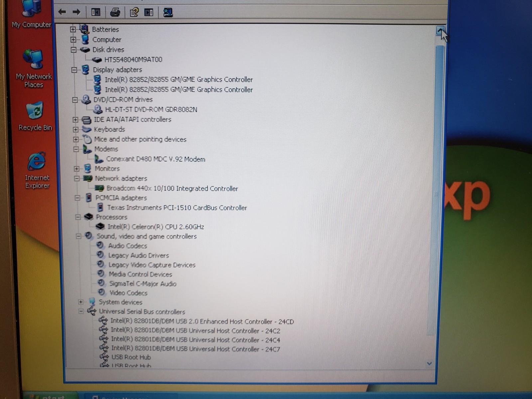Click the Monitors category icon
The width and height of the screenshot is (532, 399).
(87, 169)
